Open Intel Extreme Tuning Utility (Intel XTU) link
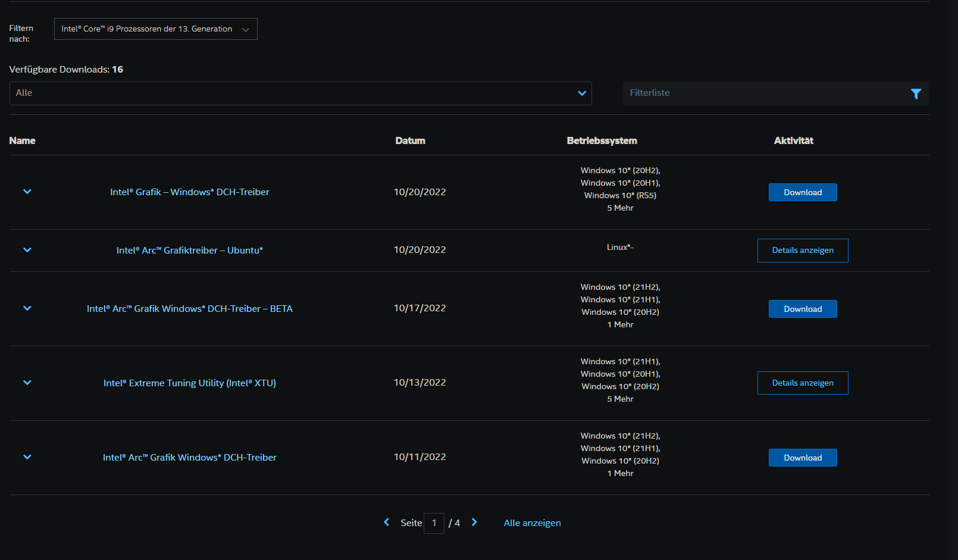This screenshot has width=958, height=560. click(x=190, y=383)
